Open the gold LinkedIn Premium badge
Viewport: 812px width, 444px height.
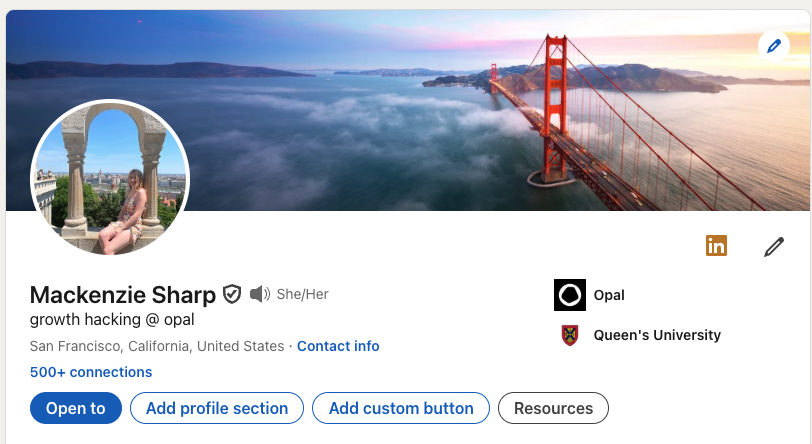(x=716, y=246)
